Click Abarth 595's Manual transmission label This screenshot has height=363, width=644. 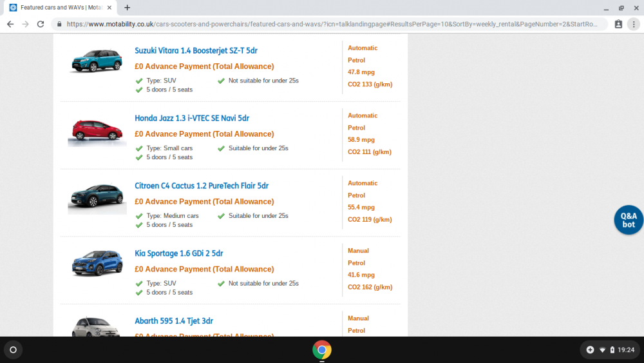pos(358,319)
